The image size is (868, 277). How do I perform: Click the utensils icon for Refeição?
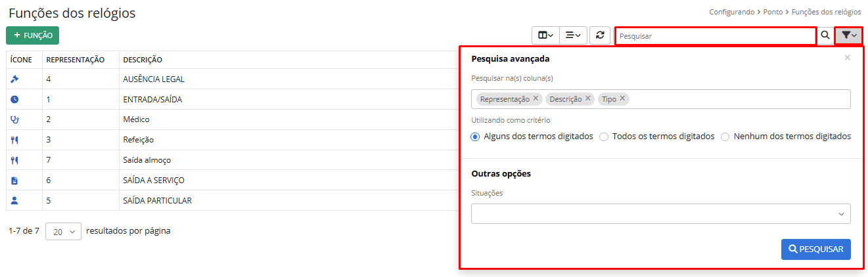pyautogui.click(x=15, y=140)
